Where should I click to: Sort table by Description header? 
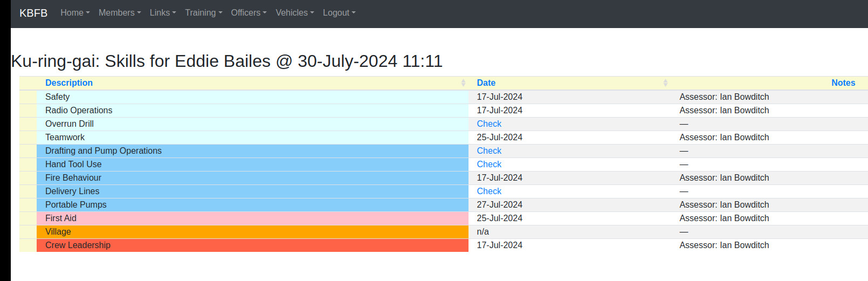[69, 83]
